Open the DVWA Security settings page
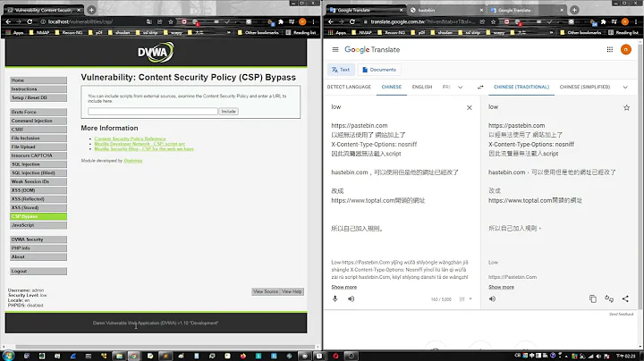 38,239
